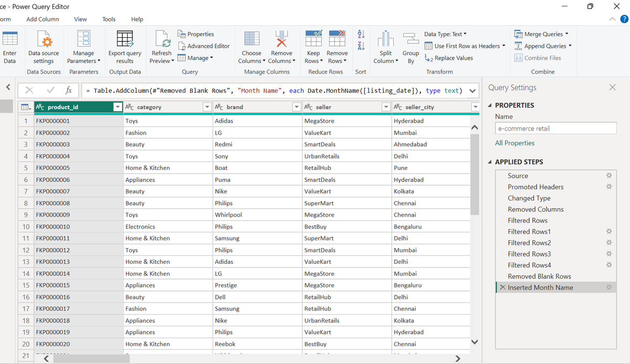Collapse the ribbon
630x364 pixels.
tap(613, 19)
